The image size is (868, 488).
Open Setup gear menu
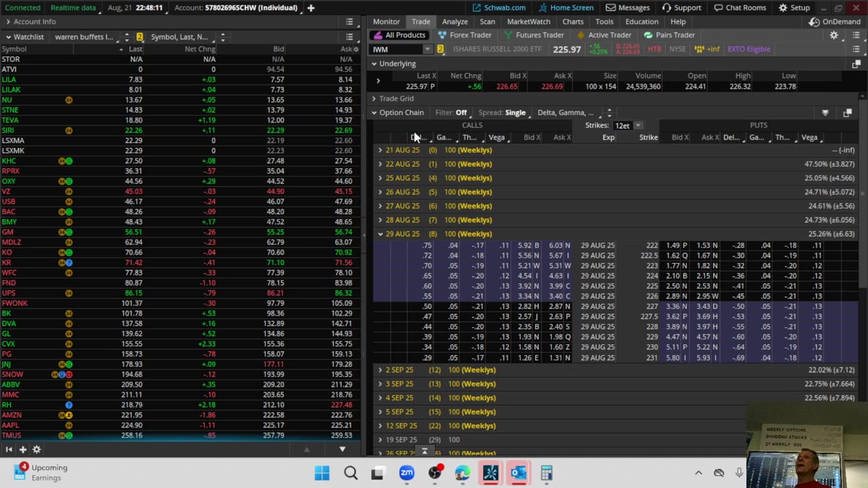(x=793, y=7)
